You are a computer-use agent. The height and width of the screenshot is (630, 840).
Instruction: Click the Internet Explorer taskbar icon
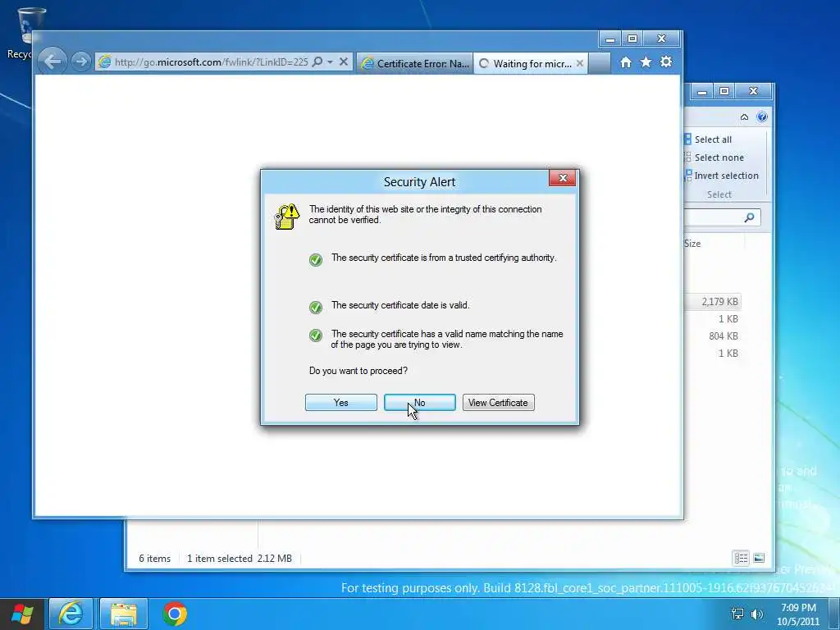[x=71, y=614]
